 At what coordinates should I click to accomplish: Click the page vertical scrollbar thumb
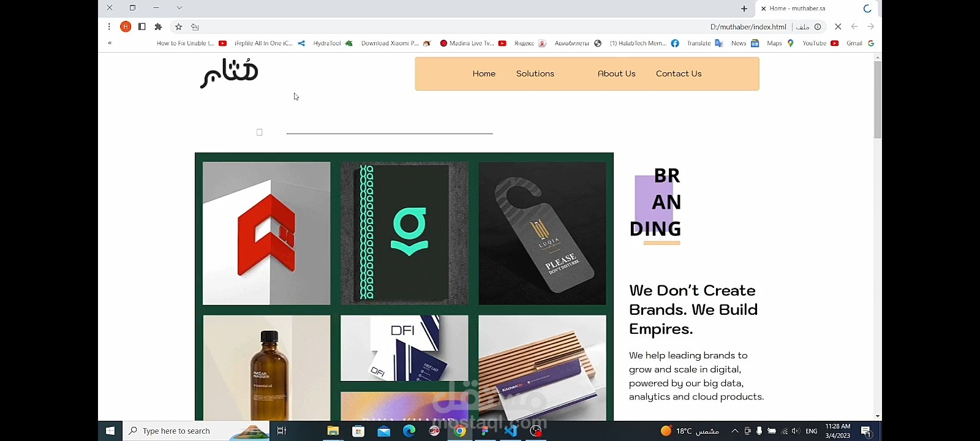point(878,99)
